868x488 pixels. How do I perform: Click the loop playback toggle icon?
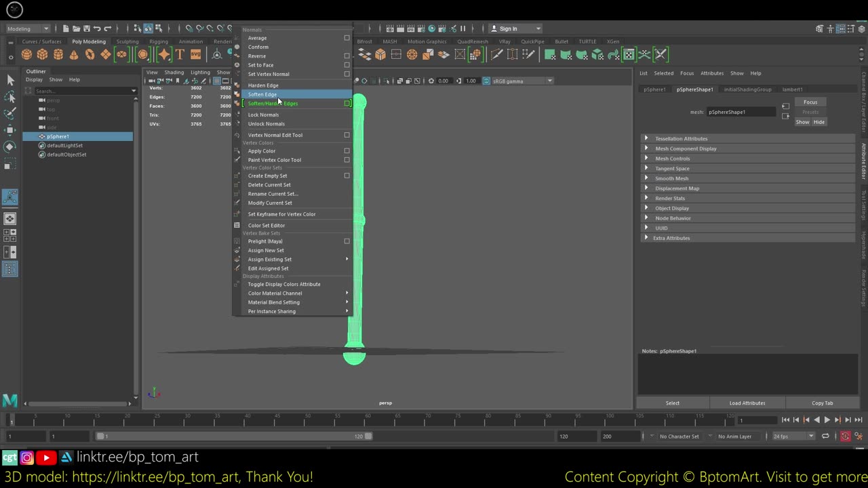coord(825,436)
